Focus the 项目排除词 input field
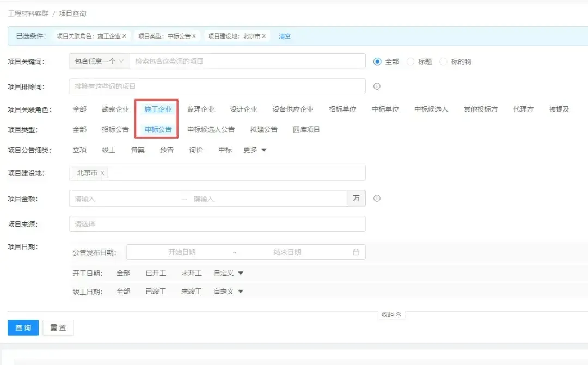The image size is (588, 365). [x=217, y=86]
